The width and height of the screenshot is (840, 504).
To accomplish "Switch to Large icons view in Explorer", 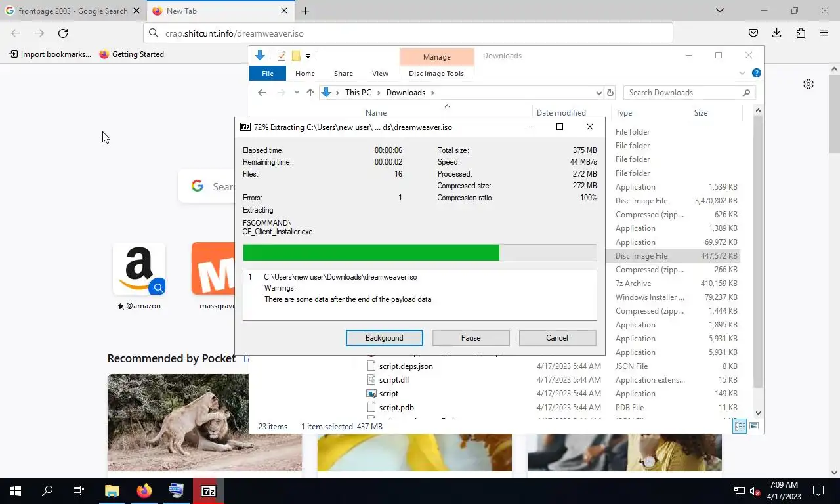I will coord(754,427).
